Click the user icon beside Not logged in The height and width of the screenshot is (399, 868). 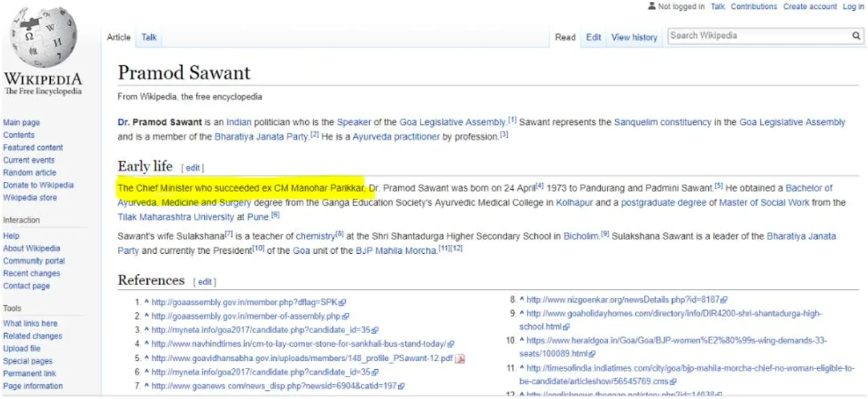point(652,6)
